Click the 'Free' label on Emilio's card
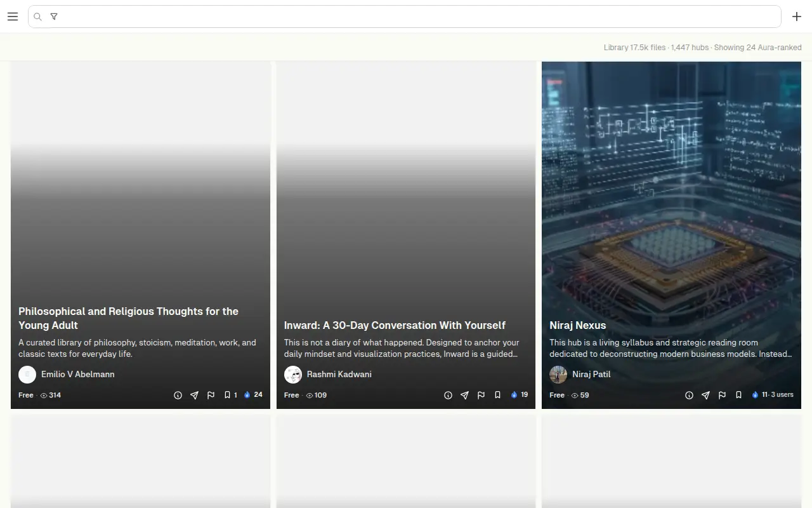 (26, 395)
